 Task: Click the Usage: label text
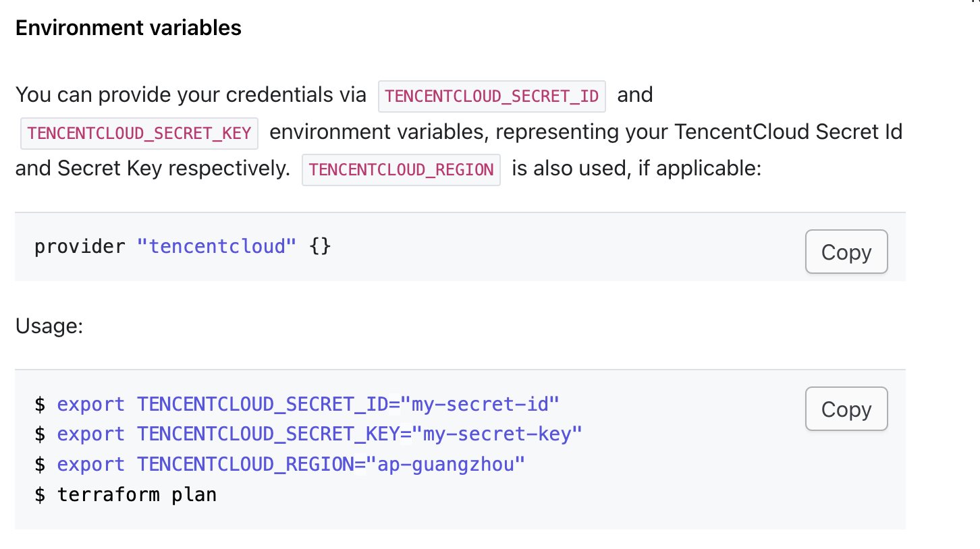(x=49, y=326)
